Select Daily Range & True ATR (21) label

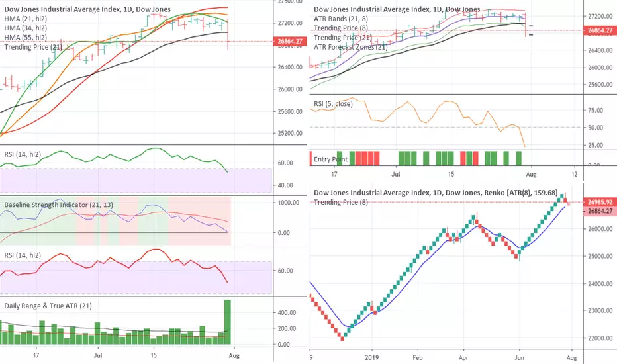(48, 306)
